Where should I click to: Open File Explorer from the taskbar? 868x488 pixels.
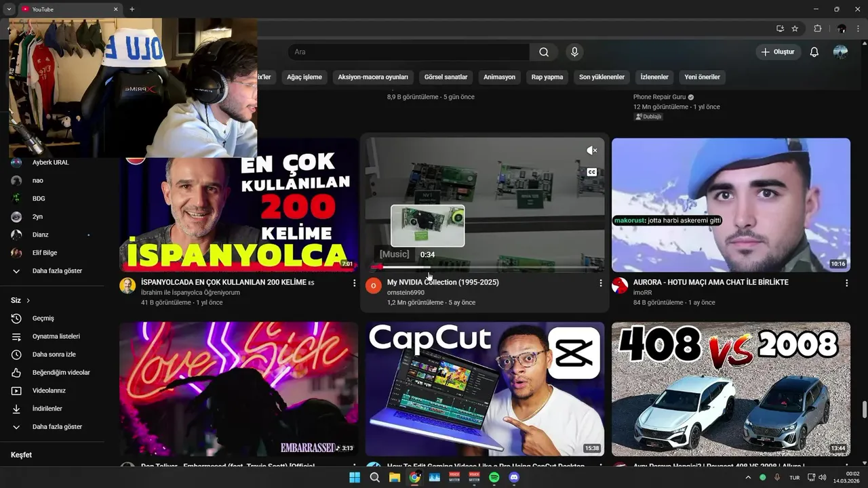[395, 477]
